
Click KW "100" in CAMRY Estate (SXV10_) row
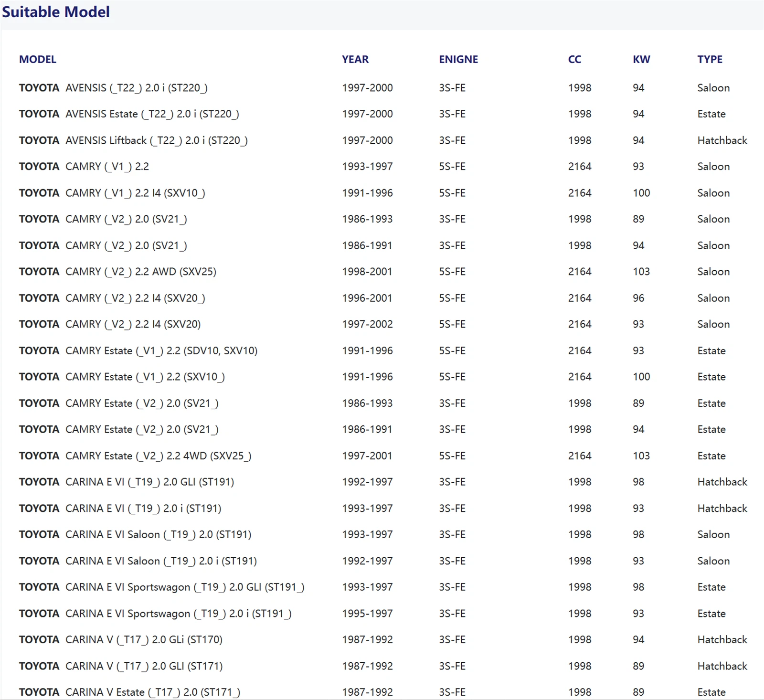pos(641,377)
